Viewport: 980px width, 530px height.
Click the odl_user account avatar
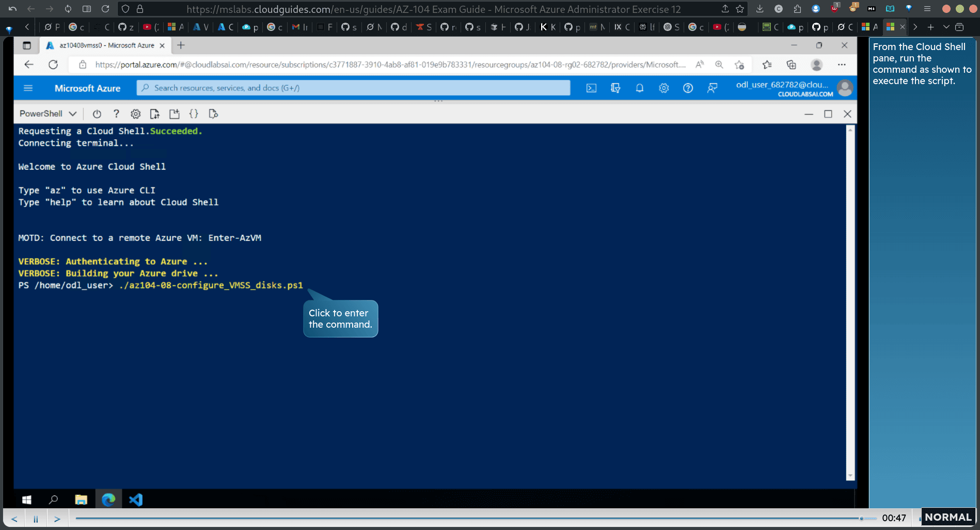[845, 88]
